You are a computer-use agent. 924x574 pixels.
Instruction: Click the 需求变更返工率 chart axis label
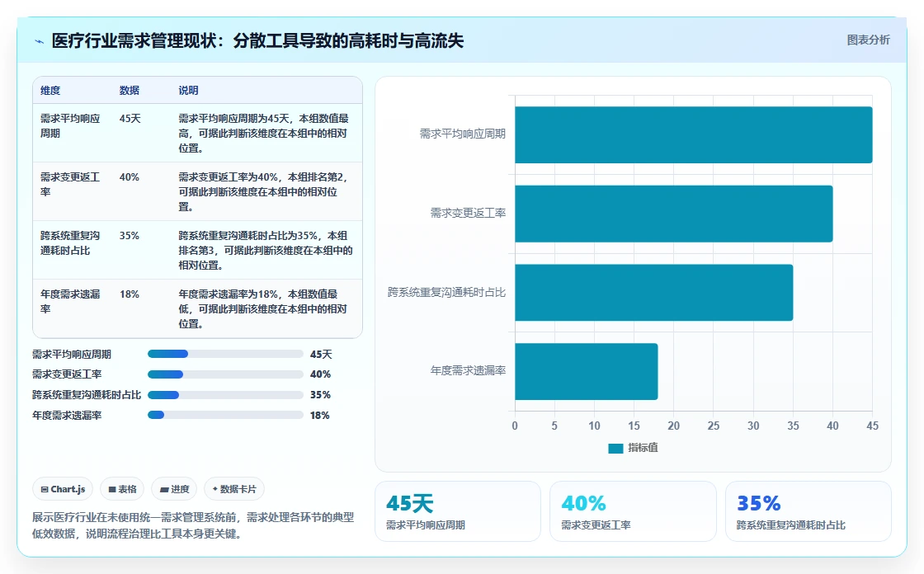[468, 213]
